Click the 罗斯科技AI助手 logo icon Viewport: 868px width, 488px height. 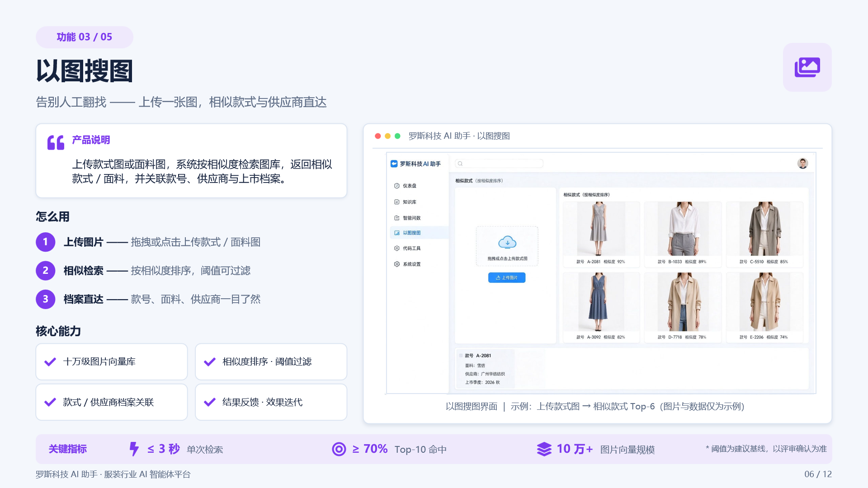pyautogui.click(x=394, y=164)
